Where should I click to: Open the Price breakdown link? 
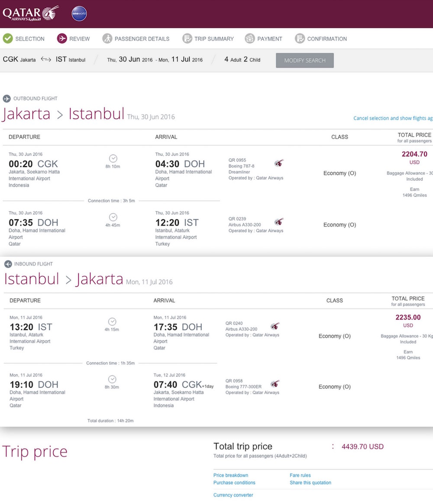click(x=231, y=475)
